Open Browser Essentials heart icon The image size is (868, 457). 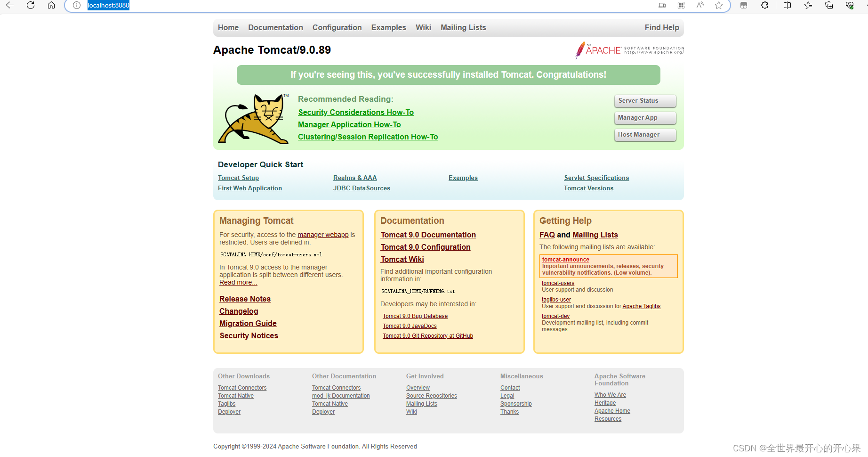point(850,5)
